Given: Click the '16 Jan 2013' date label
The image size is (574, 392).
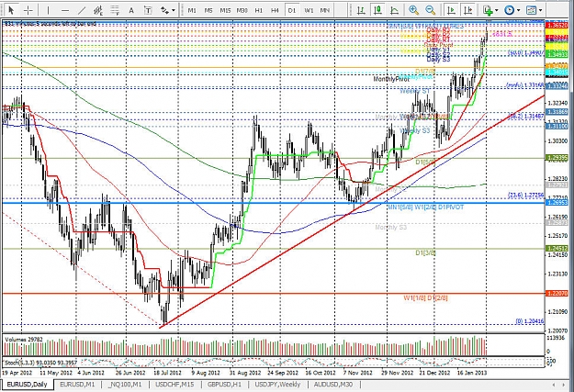Looking at the screenshot, I should [x=471, y=373].
